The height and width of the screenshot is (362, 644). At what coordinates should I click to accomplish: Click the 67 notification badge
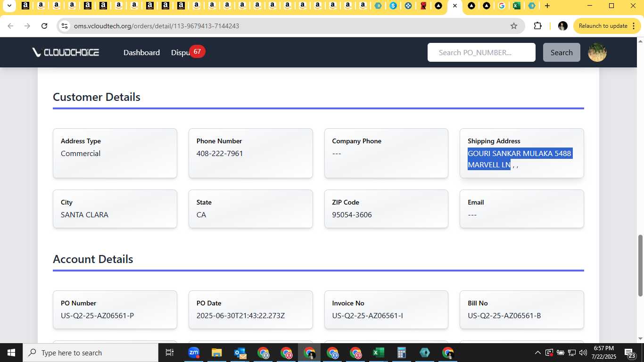[197, 51]
